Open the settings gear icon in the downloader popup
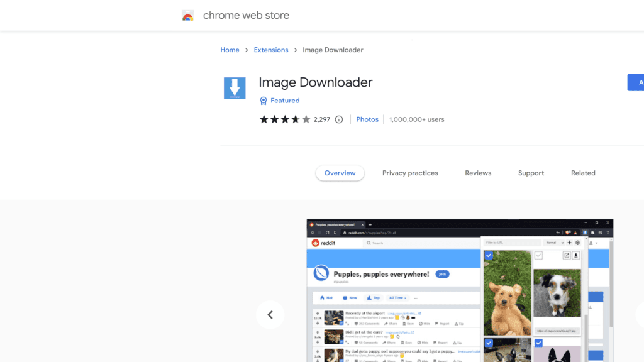Viewport: 644px width, 362px height. 577,243
